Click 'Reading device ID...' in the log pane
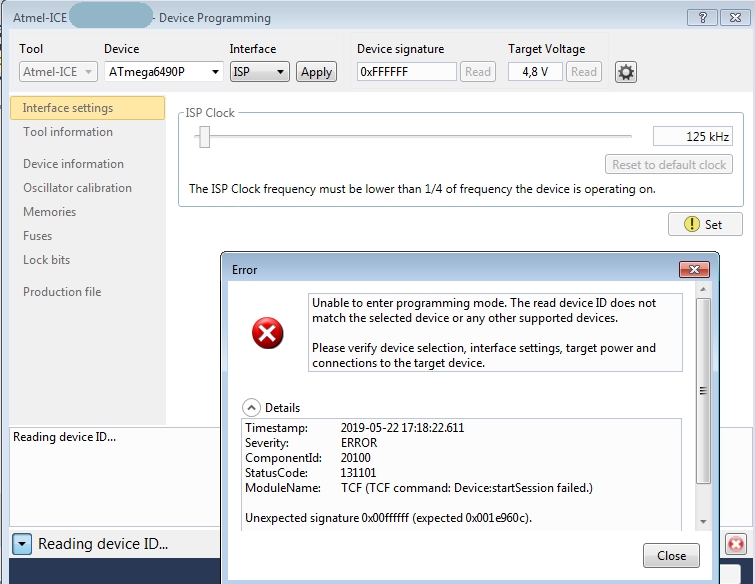Image resolution: width=755 pixels, height=584 pixels. 65,437
